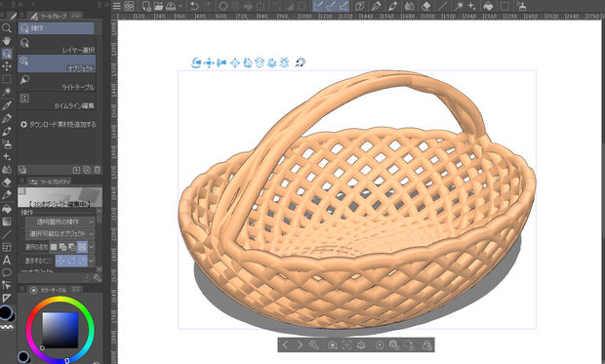
Task: Open main menu hamburger icon
Action: [x=116, y=6]
